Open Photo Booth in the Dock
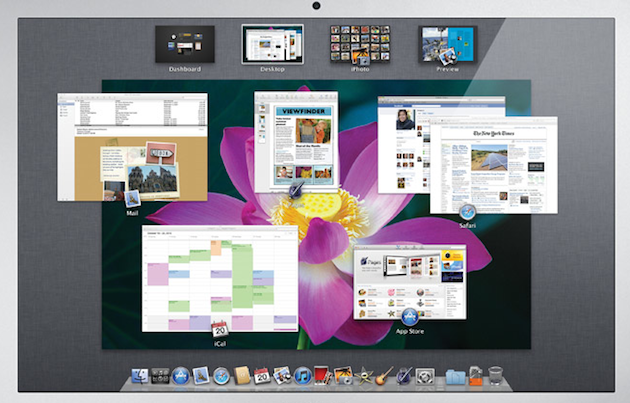 (x=323, y=375)
